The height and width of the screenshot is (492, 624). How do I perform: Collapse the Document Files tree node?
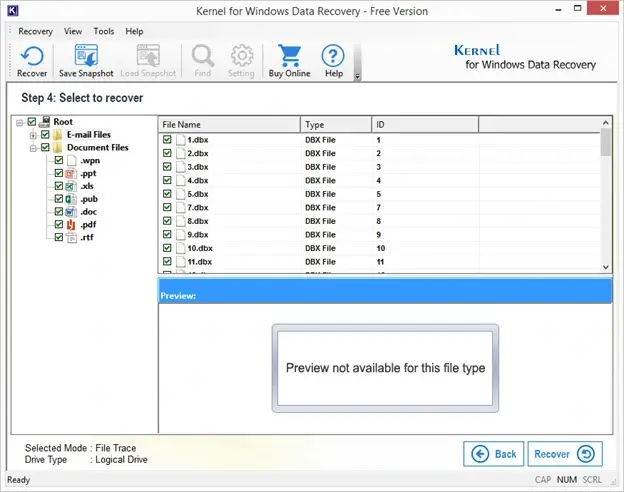33,148
